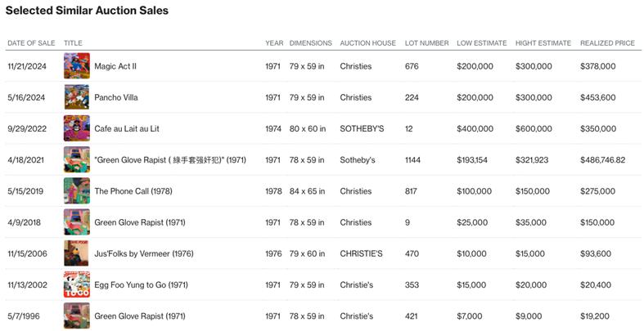Click the Auction House column header
The image size is (644, 331).
coord(367,43)
